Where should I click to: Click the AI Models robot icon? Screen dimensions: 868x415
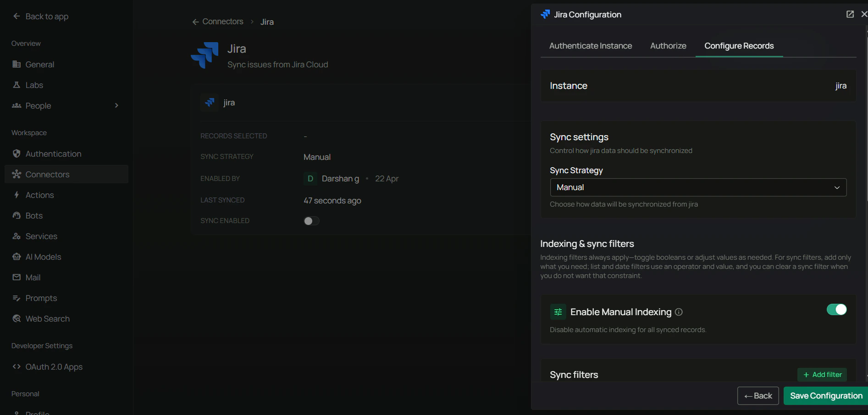coord(17,257)
